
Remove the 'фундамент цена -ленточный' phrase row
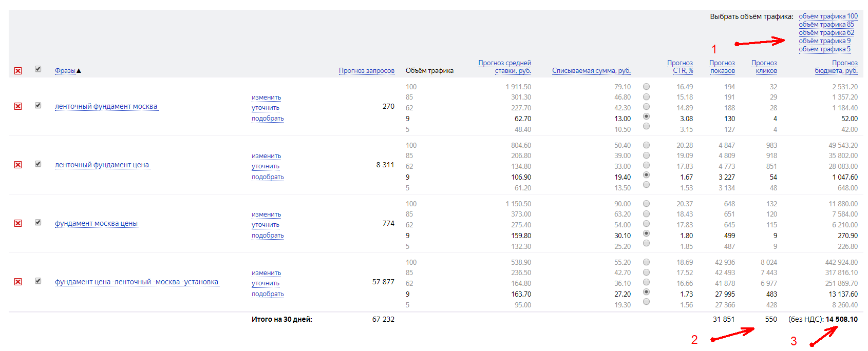tap(18, 282)
